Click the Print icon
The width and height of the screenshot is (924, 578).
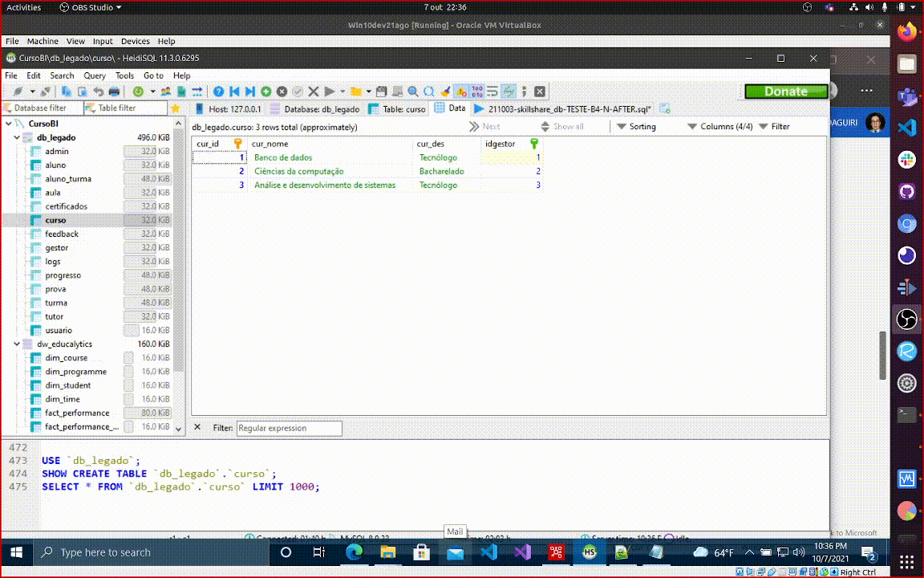coord(114,92)
